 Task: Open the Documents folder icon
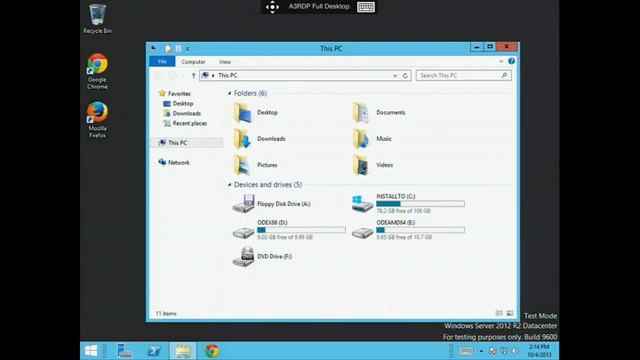[x=361, y=113]
